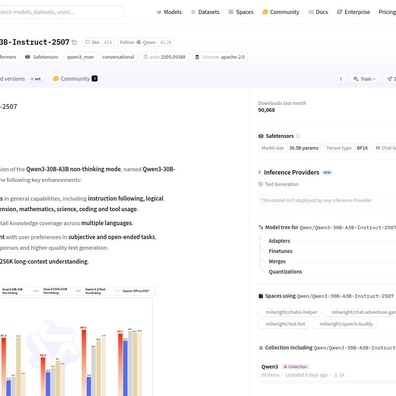The height and width of the screenshot is (396, 396).
Task: Select the Safetensors tag
Action: click(42, 57)
